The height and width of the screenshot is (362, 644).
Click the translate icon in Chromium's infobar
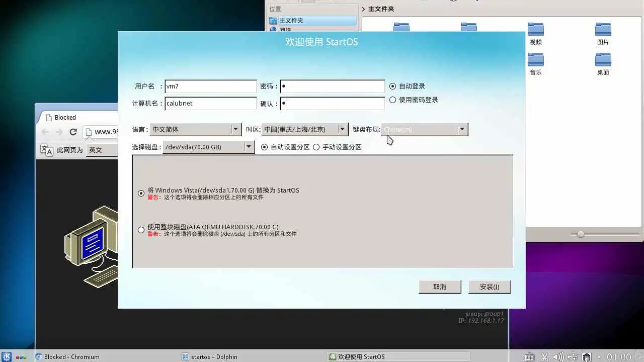coord(46,150)
